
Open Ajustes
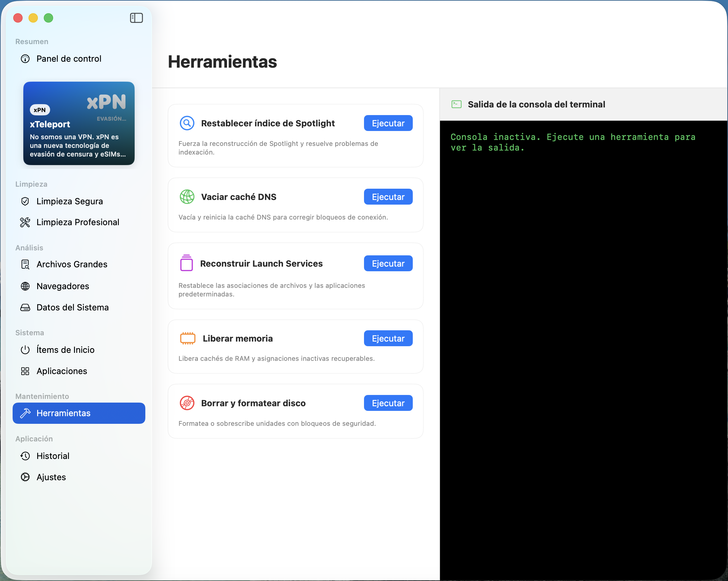[x=79, y=477]
